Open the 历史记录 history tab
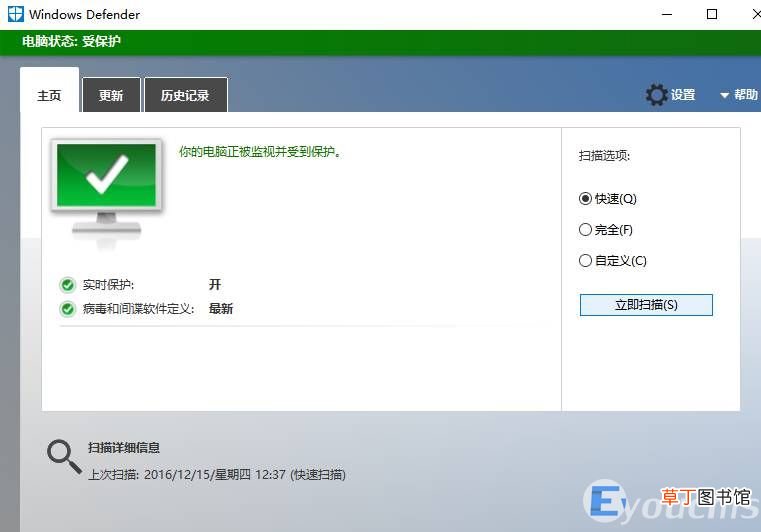Viewport: 761px width, 532px height. (185, 95)
